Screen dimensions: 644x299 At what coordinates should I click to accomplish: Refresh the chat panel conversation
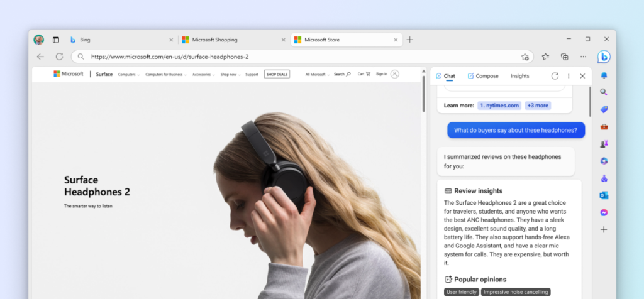(x=555, y=76)
